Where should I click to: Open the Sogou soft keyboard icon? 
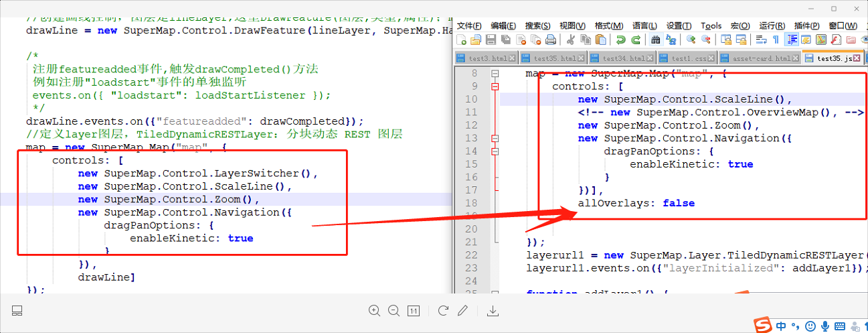[841, 326]
